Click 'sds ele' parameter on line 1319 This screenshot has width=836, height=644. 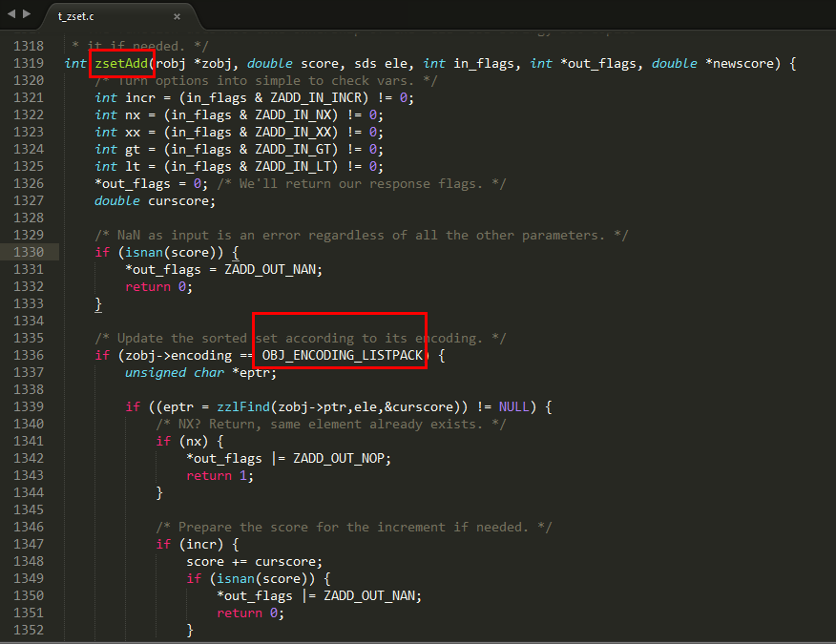(x=381, y=63)
